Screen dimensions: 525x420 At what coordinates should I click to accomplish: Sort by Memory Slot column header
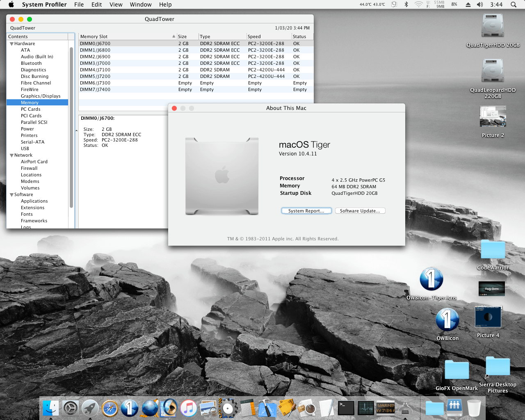(123, 37)
